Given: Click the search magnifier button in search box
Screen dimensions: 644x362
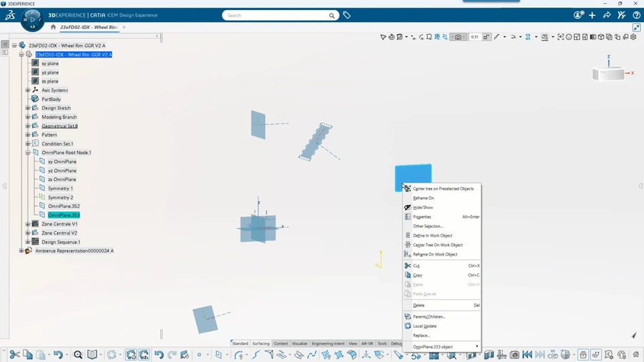Looking at the screenshot, I should pos(331,15).
